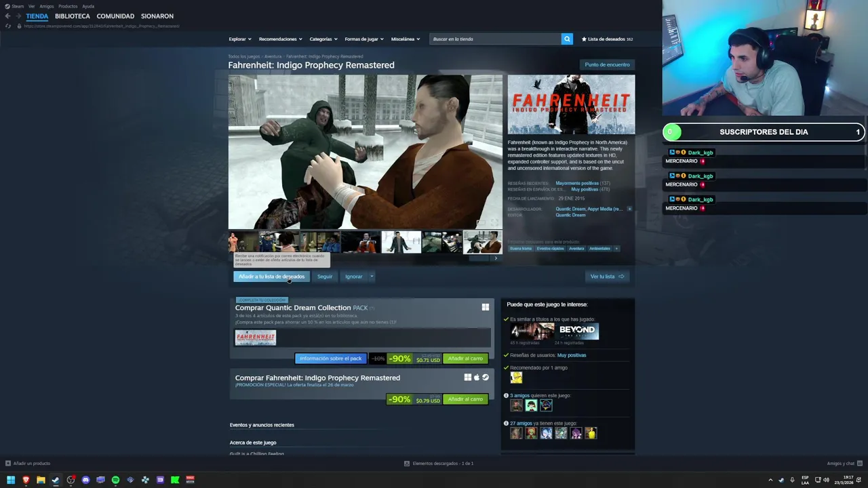This screenshot has width=868, height=488.
Task: Click the Punto de encuentro button
Action: pyautogui.click(x=608, y=64)
